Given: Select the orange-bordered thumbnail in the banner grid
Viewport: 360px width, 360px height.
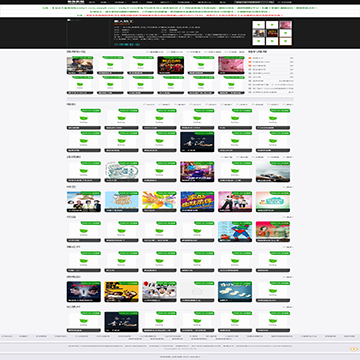Looking at the screenshot, I should click(286, 41).
